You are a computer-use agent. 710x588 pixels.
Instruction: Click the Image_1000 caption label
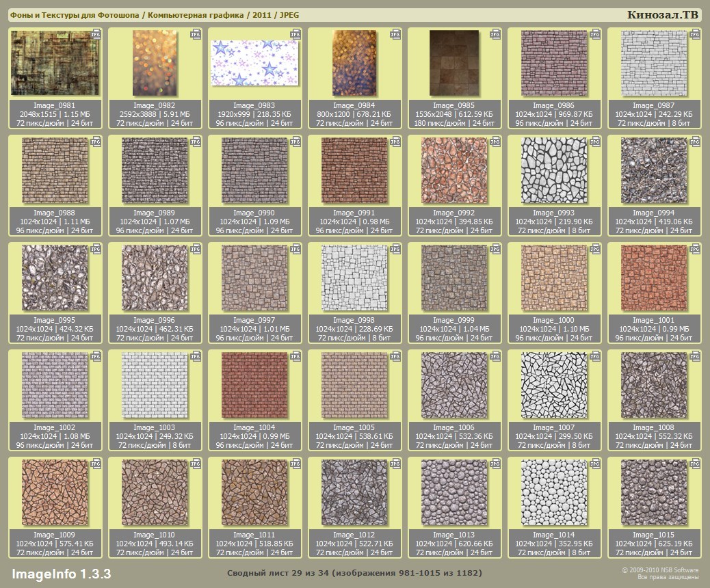point(554,320)
